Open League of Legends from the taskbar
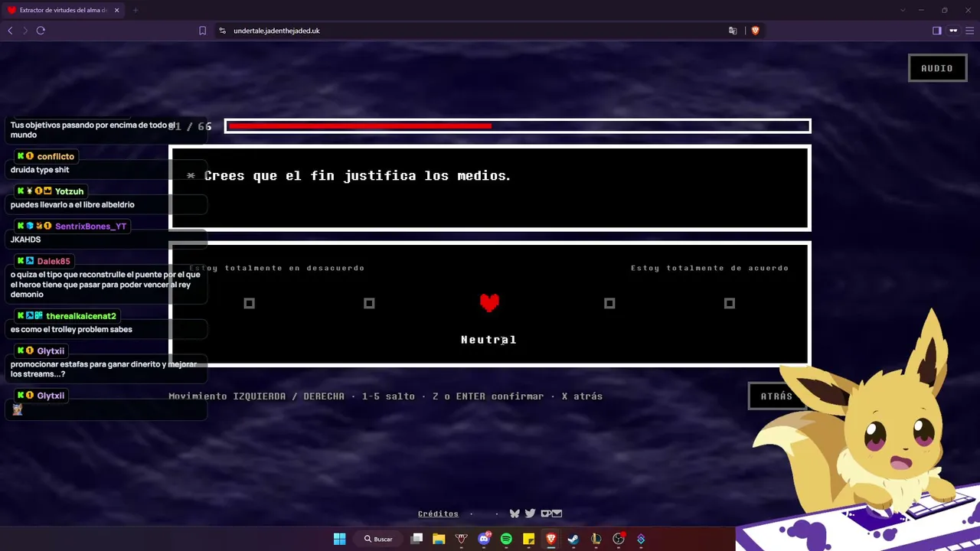This screenshot has width=980, height=551. coord(596,539)
